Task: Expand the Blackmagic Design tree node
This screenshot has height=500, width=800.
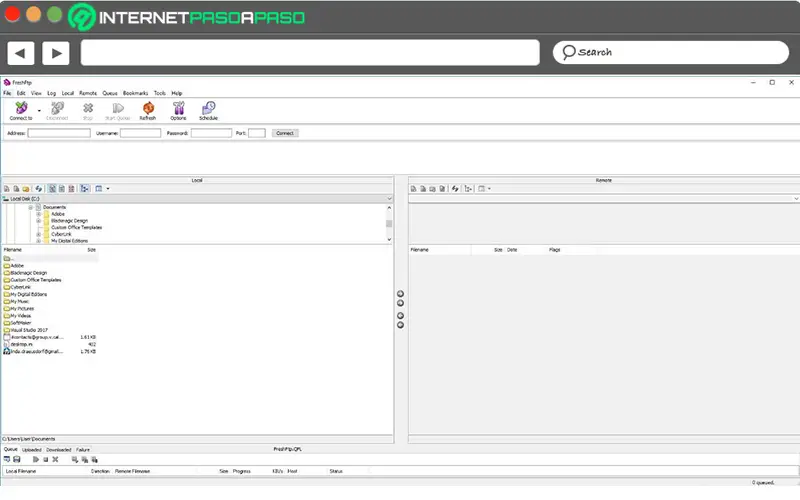Action: 38,221
